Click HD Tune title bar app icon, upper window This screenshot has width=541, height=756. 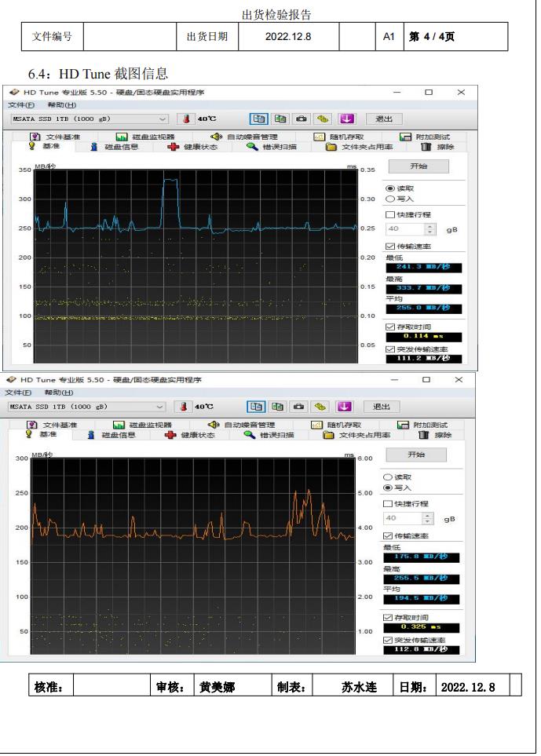click(14, 92)
